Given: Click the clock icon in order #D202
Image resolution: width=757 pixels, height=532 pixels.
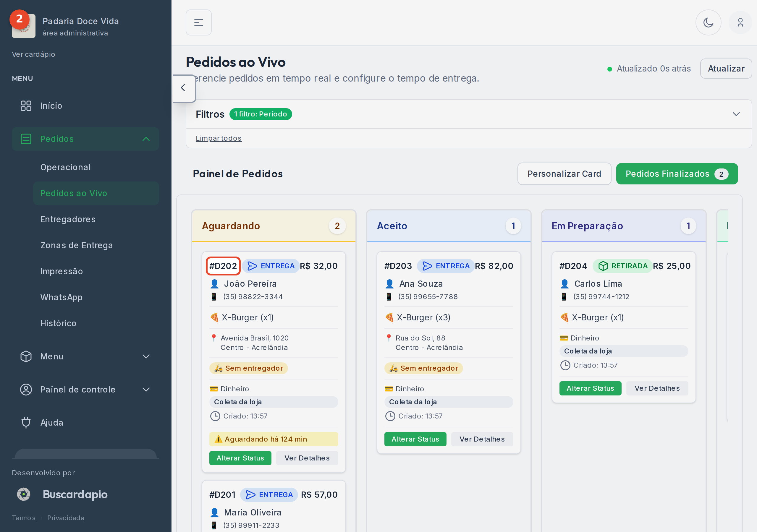Looking at the screenshot, I should click(x=215, y=416).
